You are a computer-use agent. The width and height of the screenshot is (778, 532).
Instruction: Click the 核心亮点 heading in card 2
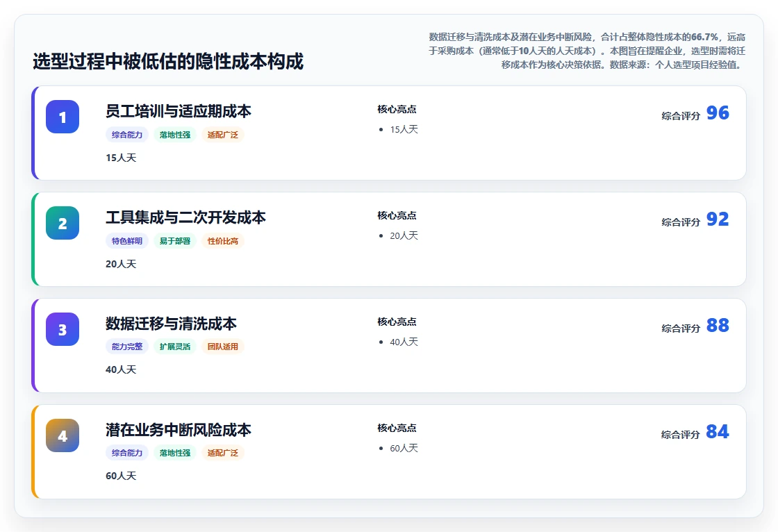click(397, 215)
